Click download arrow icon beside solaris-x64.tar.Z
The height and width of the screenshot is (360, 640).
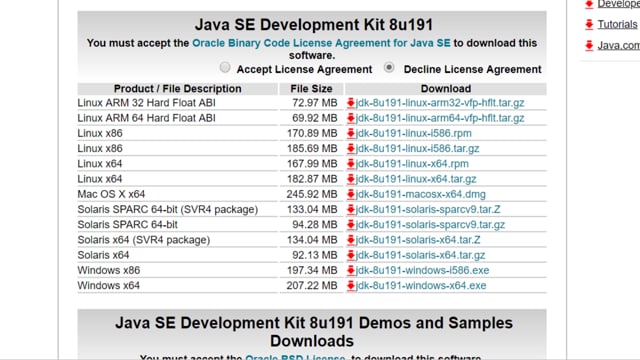(351, 240)
